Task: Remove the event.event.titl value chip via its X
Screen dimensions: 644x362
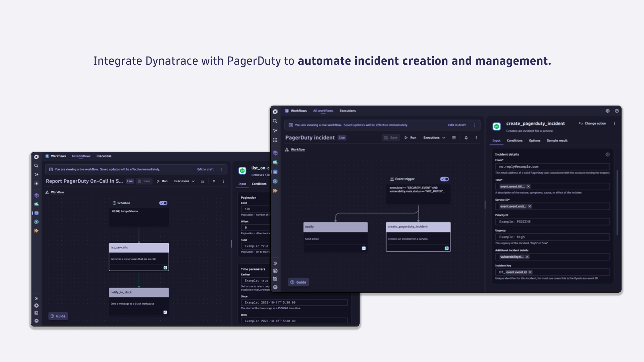Action: coord(529,186)
